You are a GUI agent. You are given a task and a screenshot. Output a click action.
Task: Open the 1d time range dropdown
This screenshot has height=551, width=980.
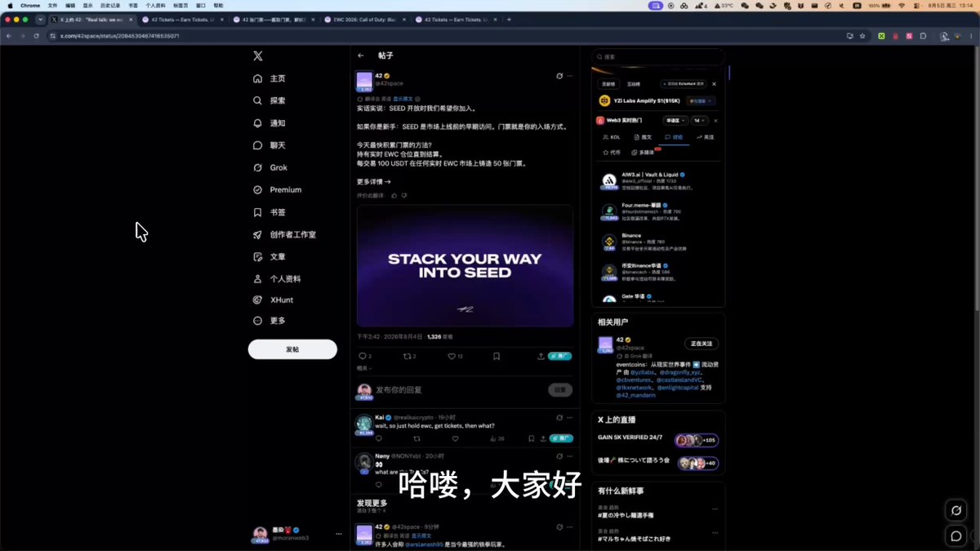point(699,120)
